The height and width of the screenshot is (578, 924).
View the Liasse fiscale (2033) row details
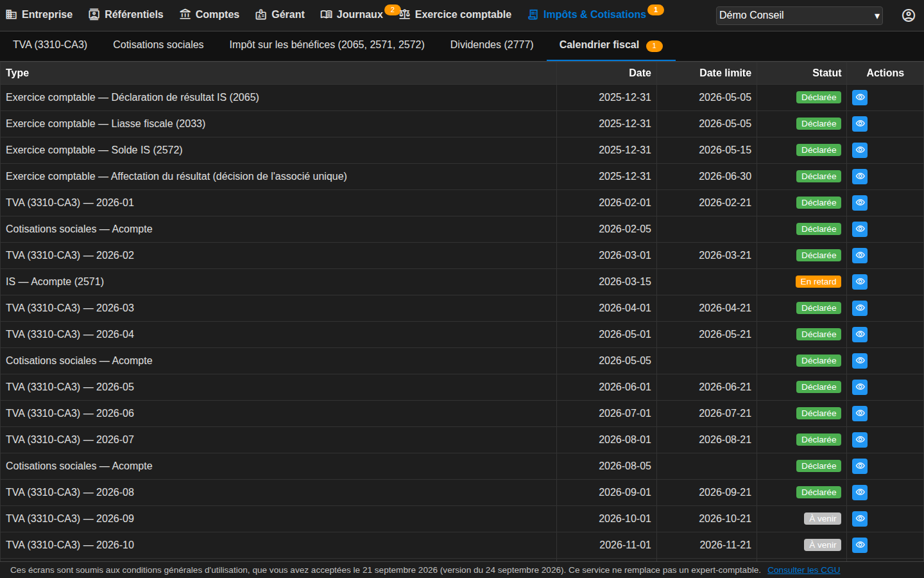coord(860,124)
